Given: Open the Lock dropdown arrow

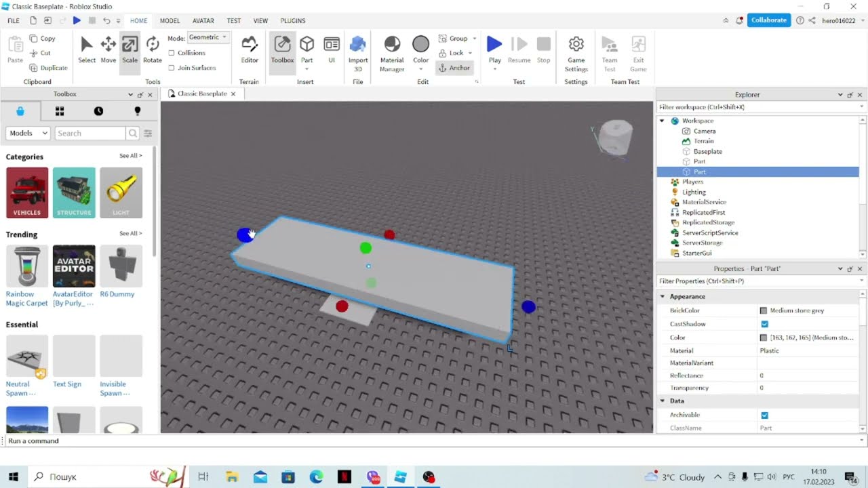Looking at the screenshot, I should point(470,53).
